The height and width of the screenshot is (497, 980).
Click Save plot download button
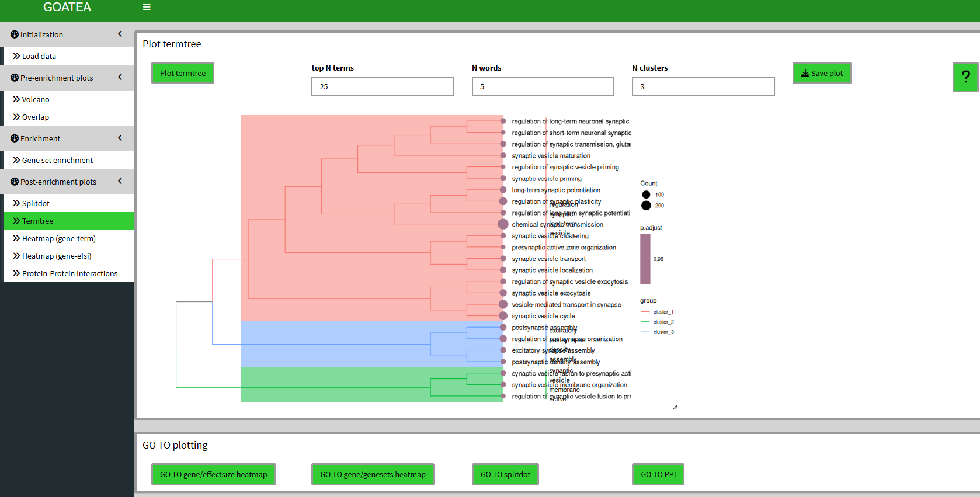click(x=821, y=73)
